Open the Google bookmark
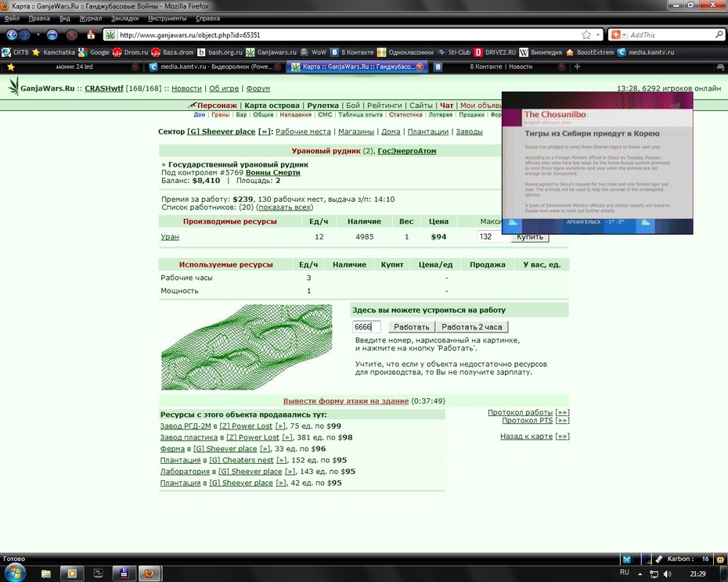 tap(94, 52)
